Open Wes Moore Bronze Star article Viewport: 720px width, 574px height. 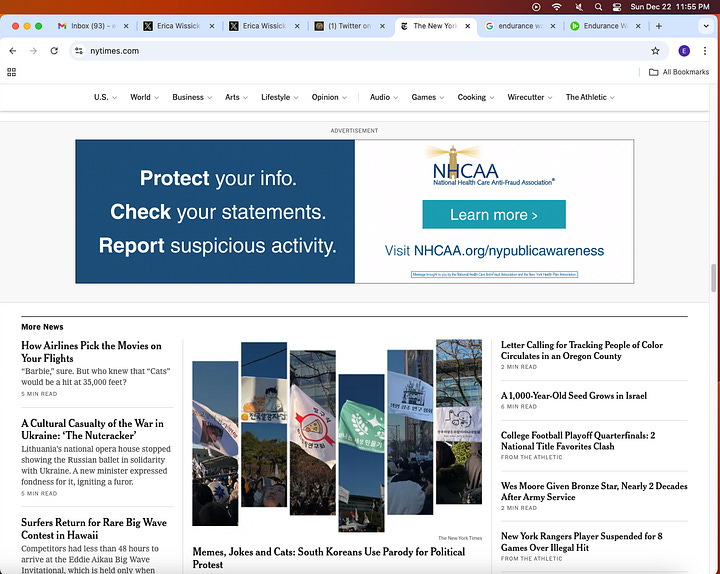coord(594,491)
